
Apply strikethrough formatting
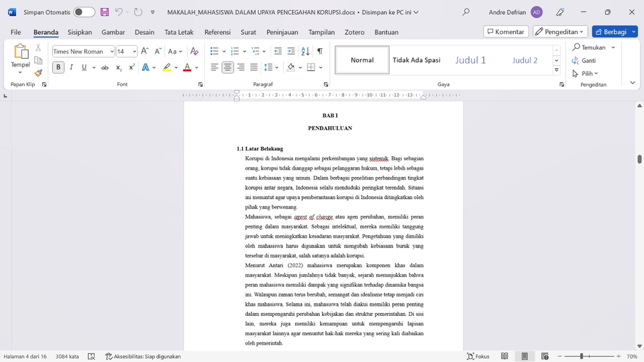pos(105,67)
